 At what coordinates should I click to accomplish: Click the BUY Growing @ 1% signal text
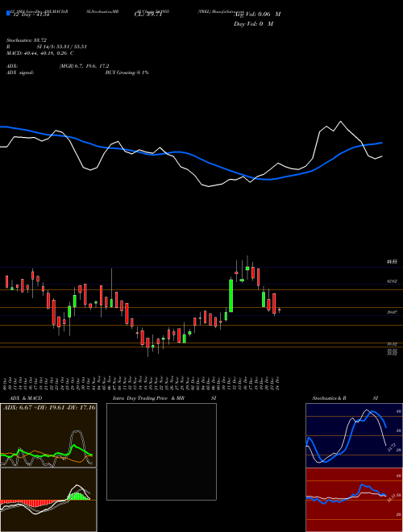point(127,73)
